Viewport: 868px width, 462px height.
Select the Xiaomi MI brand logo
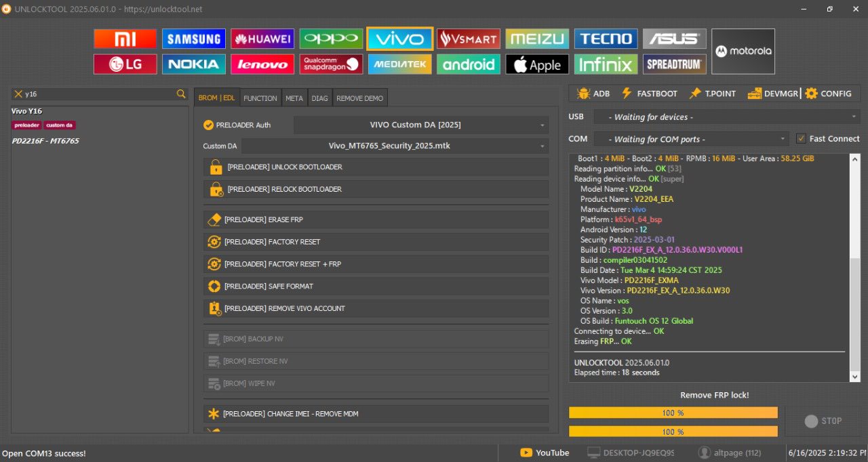(x=125, y=39)
